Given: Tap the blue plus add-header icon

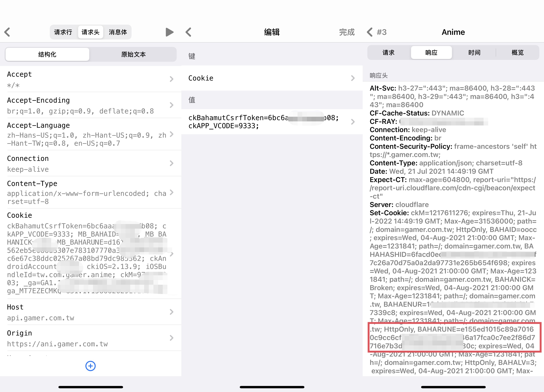Looking at the screenshot, I should tap(90, 366).
